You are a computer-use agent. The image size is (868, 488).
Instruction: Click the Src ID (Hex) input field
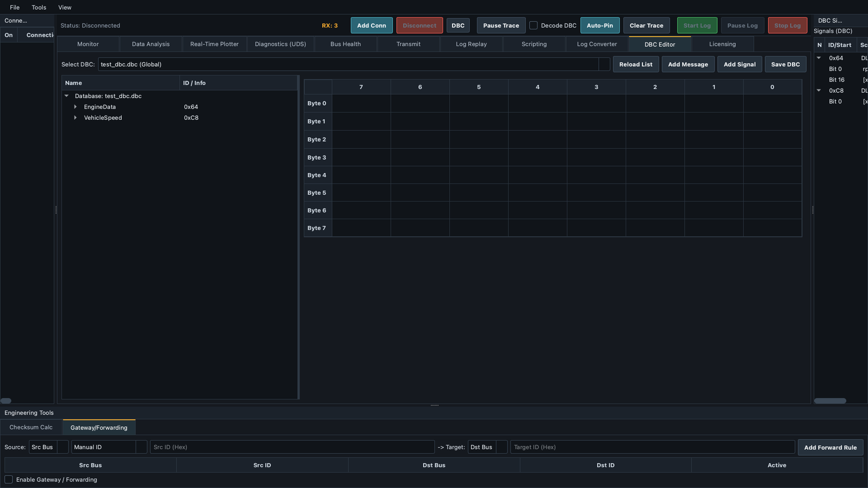point(292,447)
